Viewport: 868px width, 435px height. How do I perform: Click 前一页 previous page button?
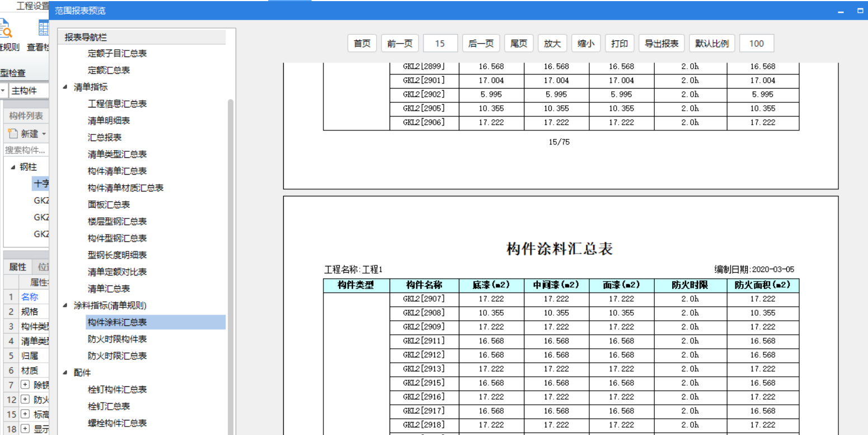coord(400,44)
